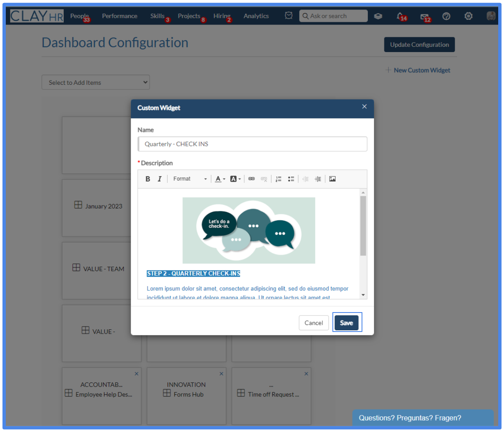Open the text color picker
The width and height of the screenshot is (504, 432).
point(218,179)
